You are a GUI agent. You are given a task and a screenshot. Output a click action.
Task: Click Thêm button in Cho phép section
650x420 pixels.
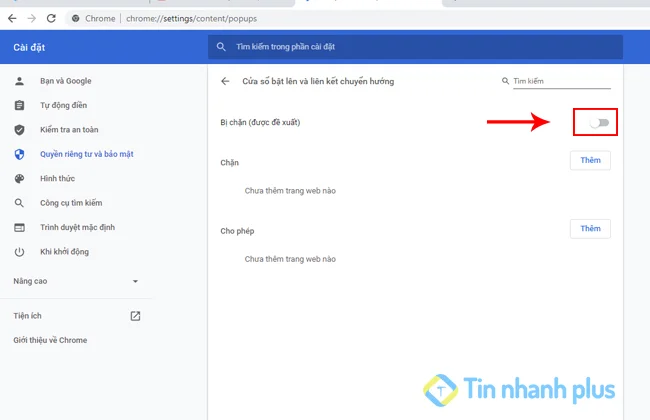point(590,229)
